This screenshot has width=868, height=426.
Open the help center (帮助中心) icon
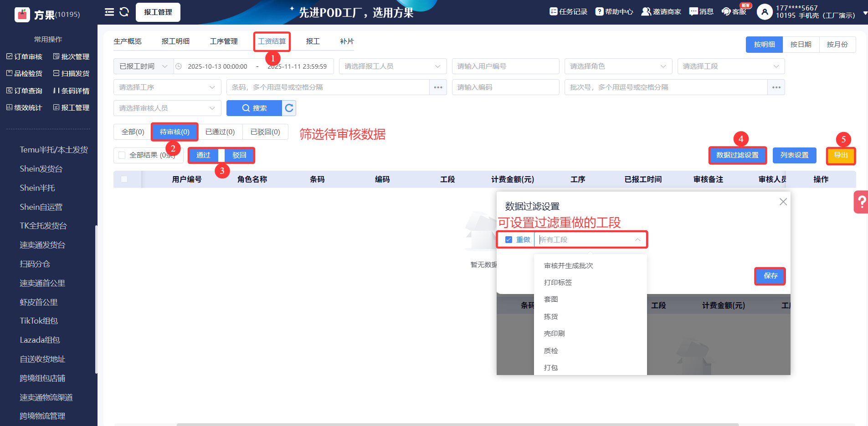(600, 12)
